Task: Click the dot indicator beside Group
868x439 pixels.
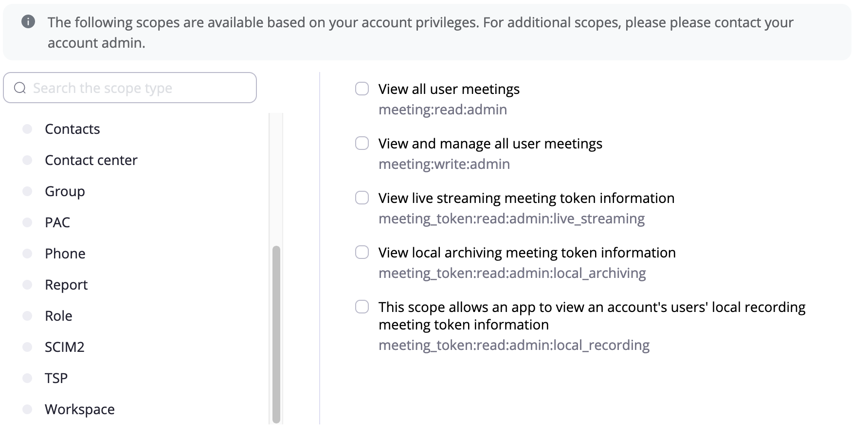Action: tap(27, 191)
